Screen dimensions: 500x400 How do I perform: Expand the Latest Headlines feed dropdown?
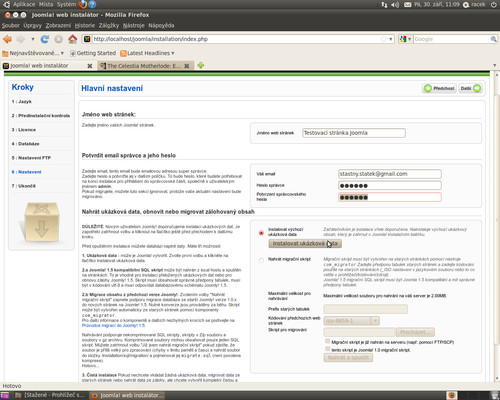147,53
